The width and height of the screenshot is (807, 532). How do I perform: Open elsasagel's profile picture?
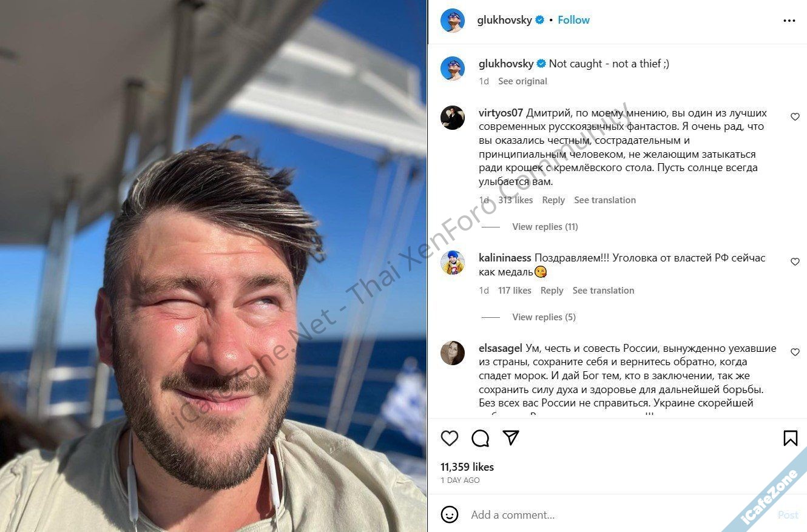pos(453,353)
